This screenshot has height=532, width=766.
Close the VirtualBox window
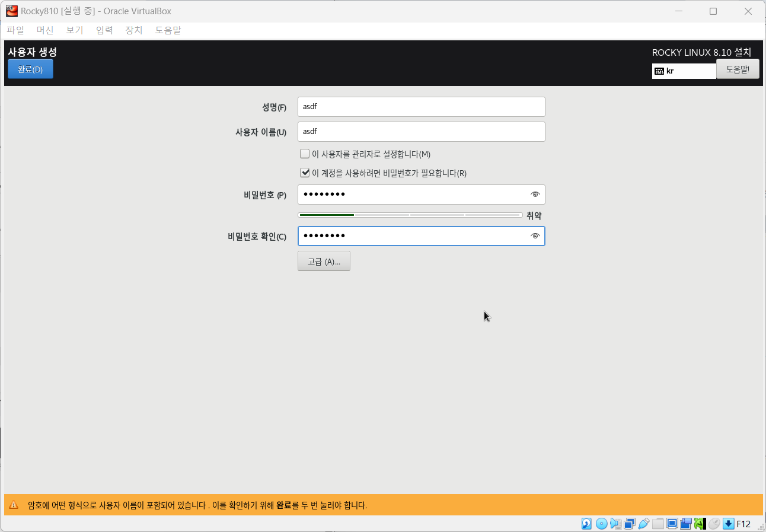coord(748,11)
